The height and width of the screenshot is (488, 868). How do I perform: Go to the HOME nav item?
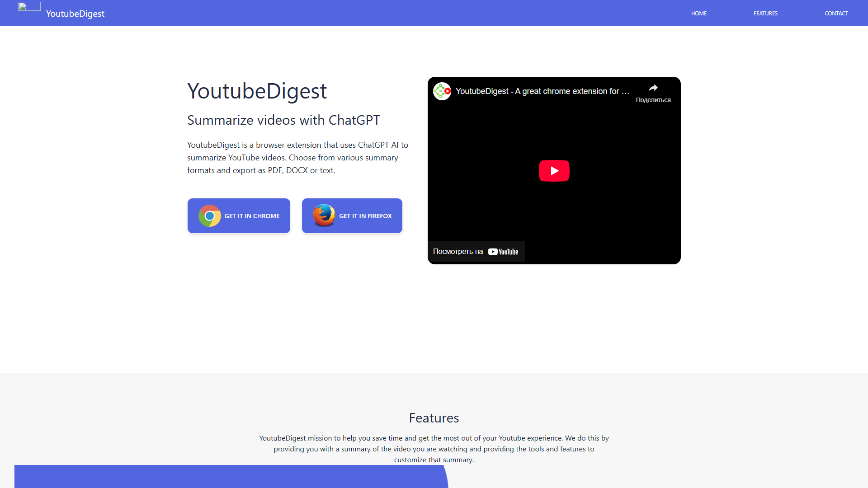[x=698, y=14]
